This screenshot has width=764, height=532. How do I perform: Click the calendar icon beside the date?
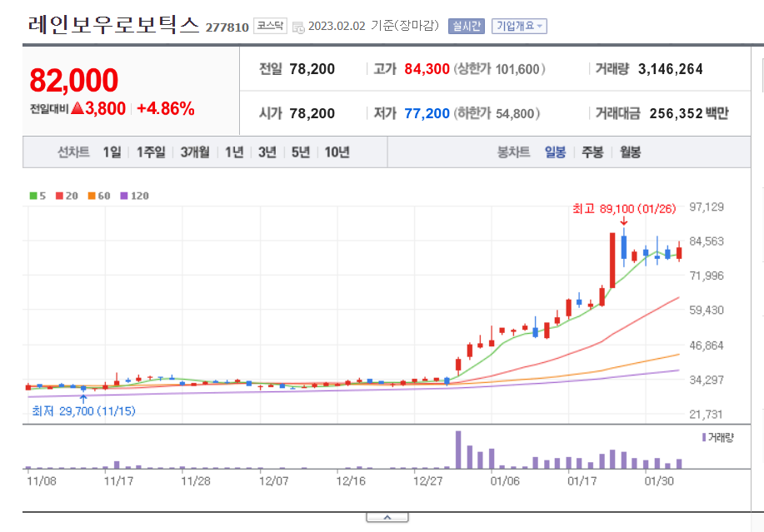[x=298, y=27]
